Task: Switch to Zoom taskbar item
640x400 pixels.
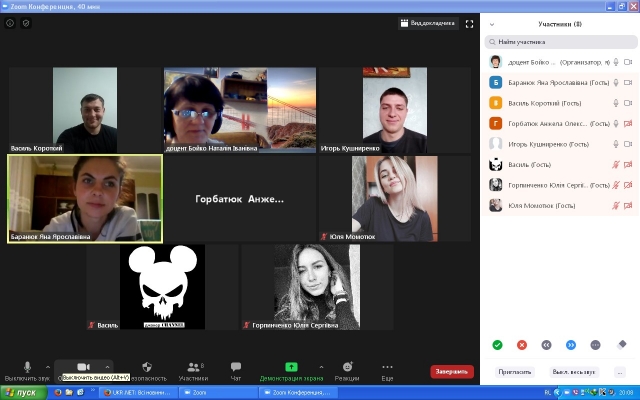Action: (x=218, y=393)
